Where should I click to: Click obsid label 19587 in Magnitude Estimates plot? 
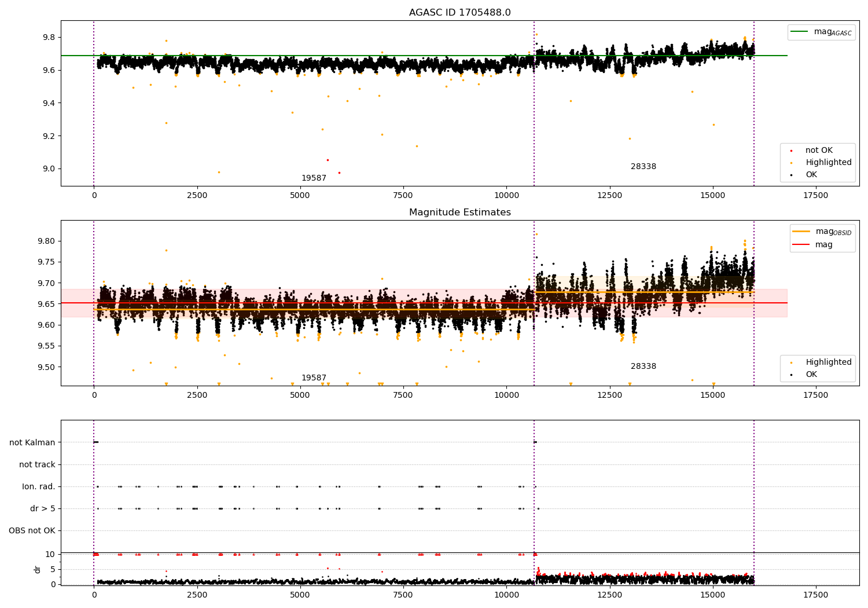coord(314,378)
